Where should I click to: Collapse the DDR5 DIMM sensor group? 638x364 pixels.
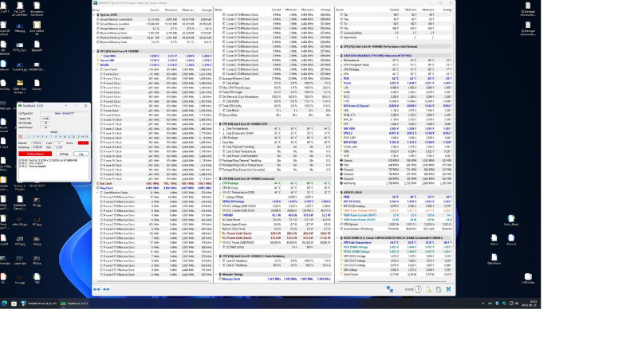pos(337,238)
